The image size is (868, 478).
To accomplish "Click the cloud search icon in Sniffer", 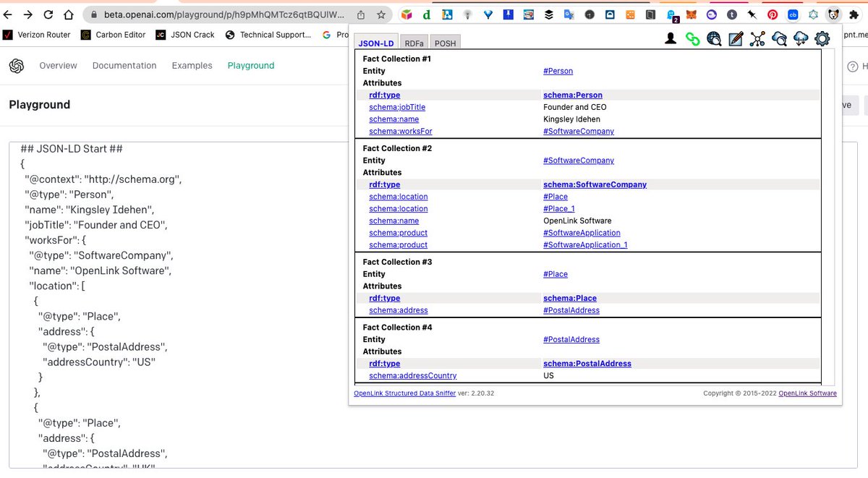I will tap(779, 39).
